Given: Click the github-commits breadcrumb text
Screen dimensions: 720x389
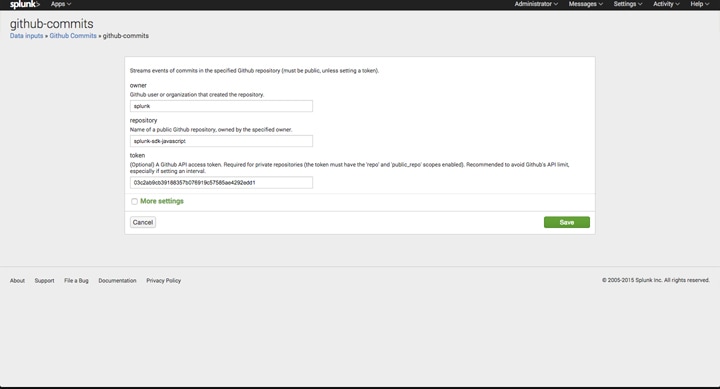Looking at the screenshot, I should [126, 36].
